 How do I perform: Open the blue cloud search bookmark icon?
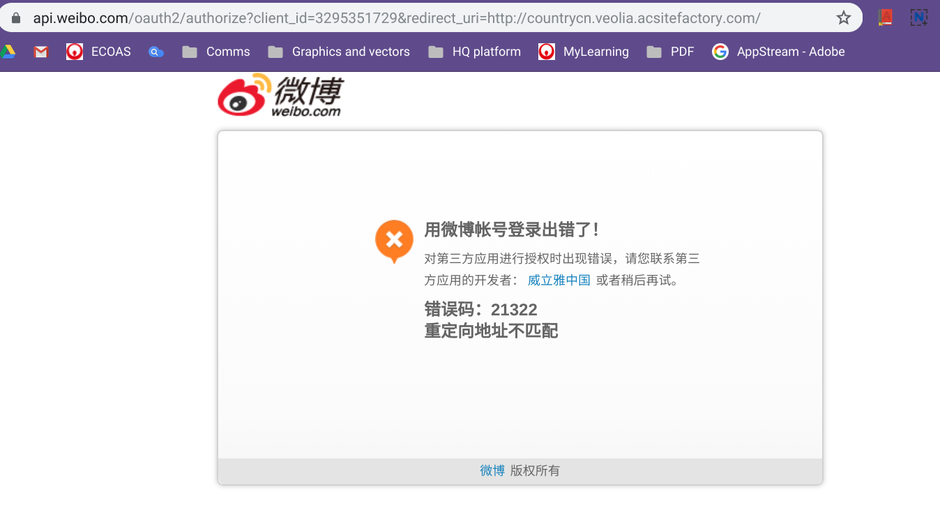156,52
